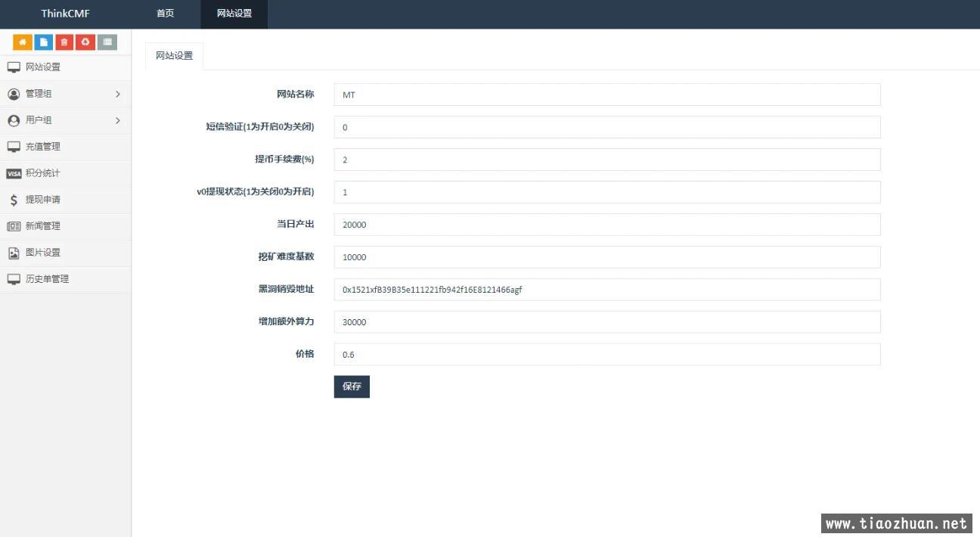Go to 充值管理 in sidebar
The height and width of the screenshot is (537, 980).
pyautogui.click(x=66, y=147)
